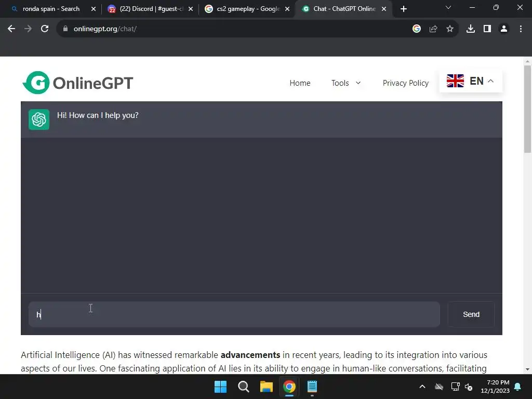Open the Privacy Policy link
The width and height of the screenshot is (532, 399).
(x=405, y=83)
